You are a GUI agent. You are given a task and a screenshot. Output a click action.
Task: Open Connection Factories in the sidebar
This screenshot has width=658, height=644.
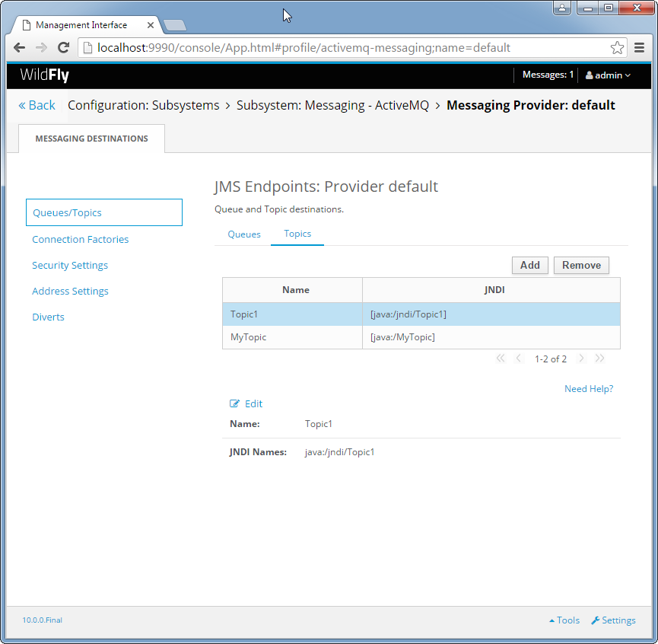[x=81, y=239]
